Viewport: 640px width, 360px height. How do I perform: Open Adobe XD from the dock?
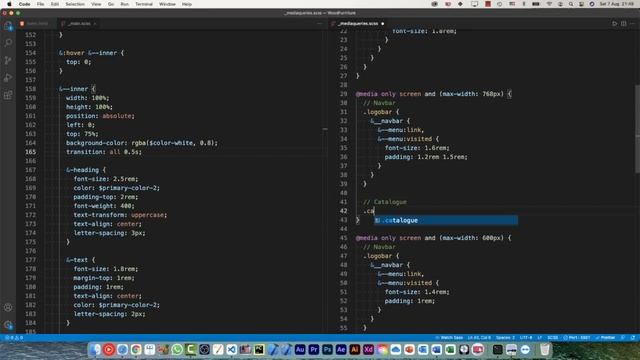click(x=368, y=349)
